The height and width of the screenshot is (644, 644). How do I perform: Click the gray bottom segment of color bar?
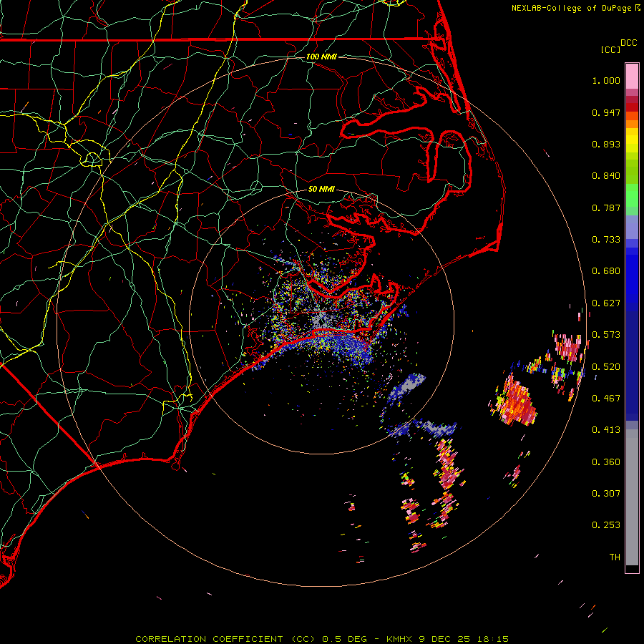tap(632, 497)
